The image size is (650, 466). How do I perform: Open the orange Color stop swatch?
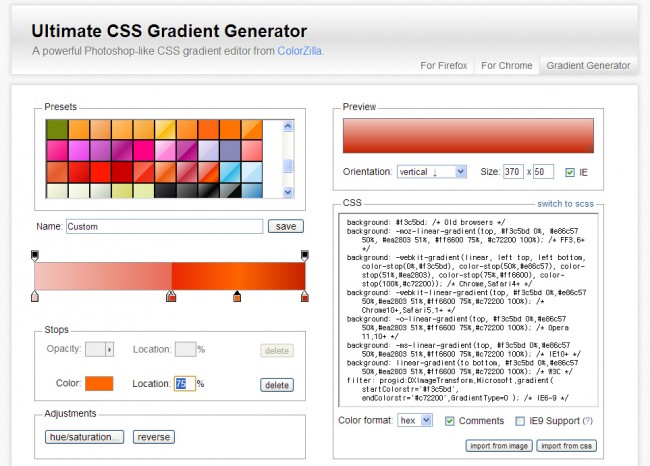[x=99, y=384]
